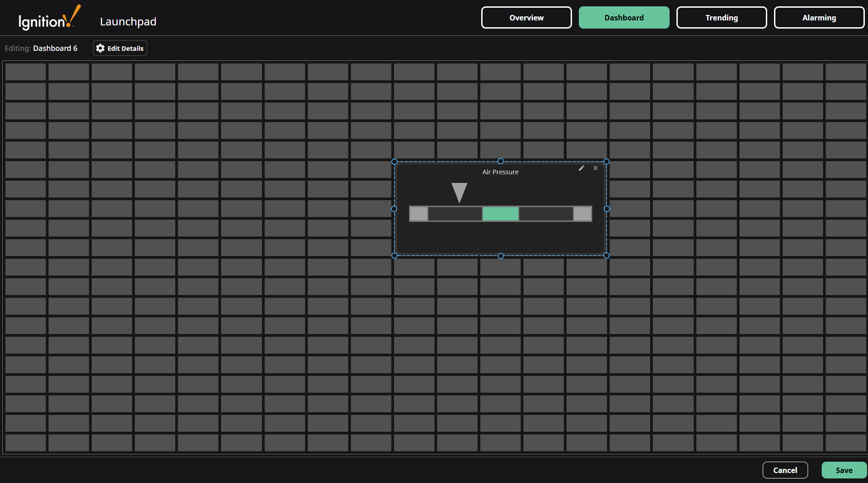Open the Trending tab
868x483 pixels.
pos(721,17)
